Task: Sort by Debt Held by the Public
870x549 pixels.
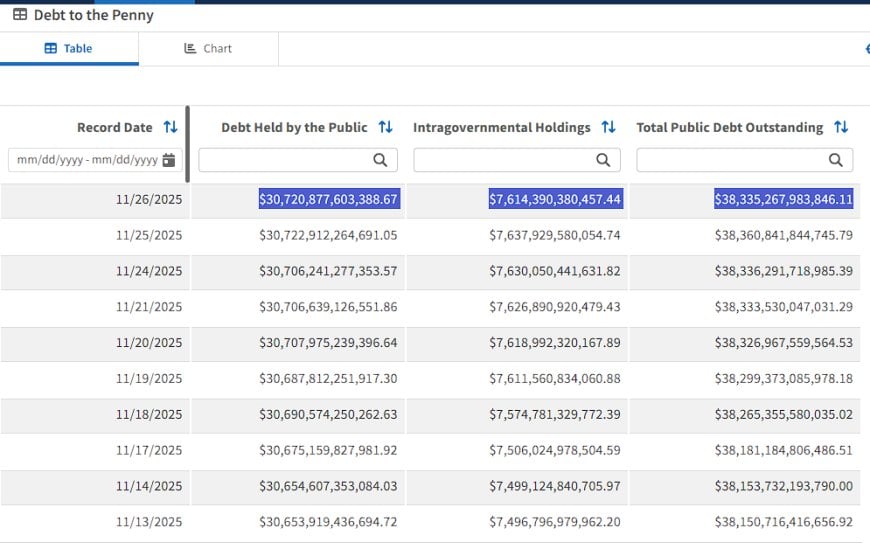Action: pos(386,127)
